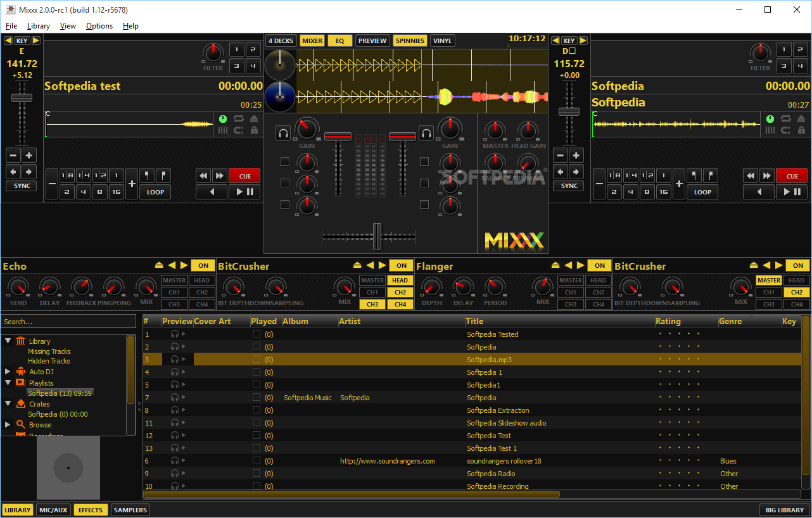The height and width of the screenshot is (518, 812).
Task: Set loop-out marker on left deck
Action: [163, 175]
